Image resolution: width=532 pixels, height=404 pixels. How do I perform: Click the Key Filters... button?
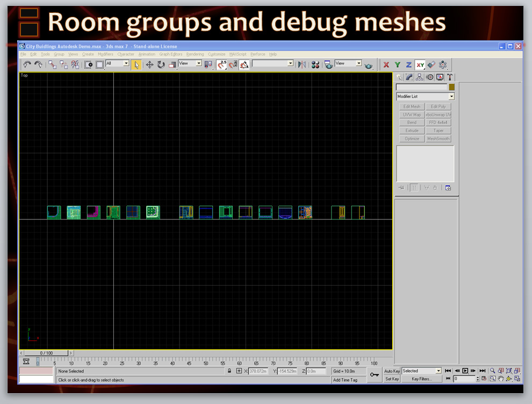click(x=422, y=379)
